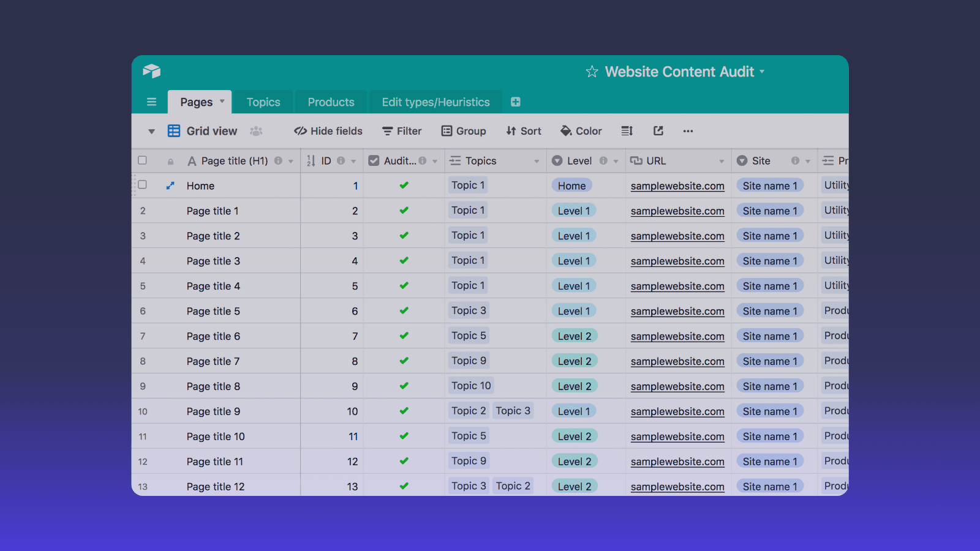
Task: Check the Home row checkbox
Action: (143, 185)
